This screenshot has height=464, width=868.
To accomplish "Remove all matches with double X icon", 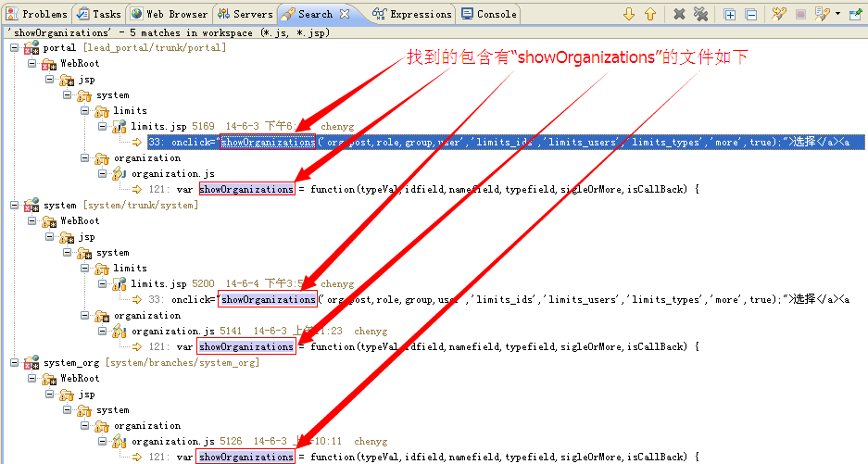I will coord(700,14).
